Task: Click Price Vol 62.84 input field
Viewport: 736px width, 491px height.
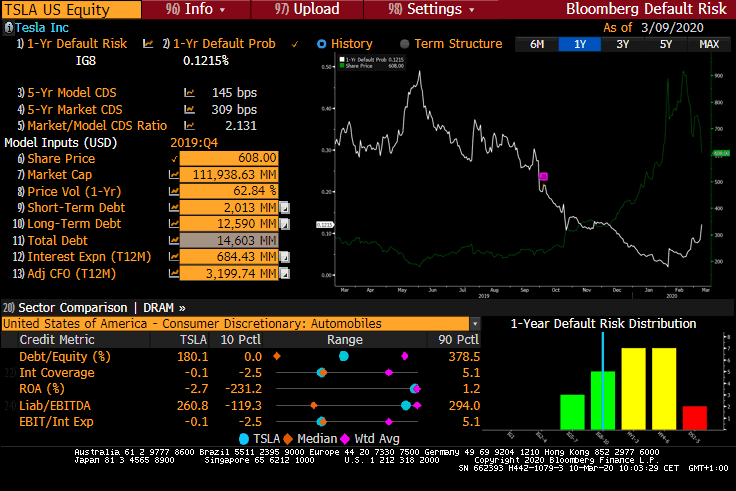Action: (229, 191)
